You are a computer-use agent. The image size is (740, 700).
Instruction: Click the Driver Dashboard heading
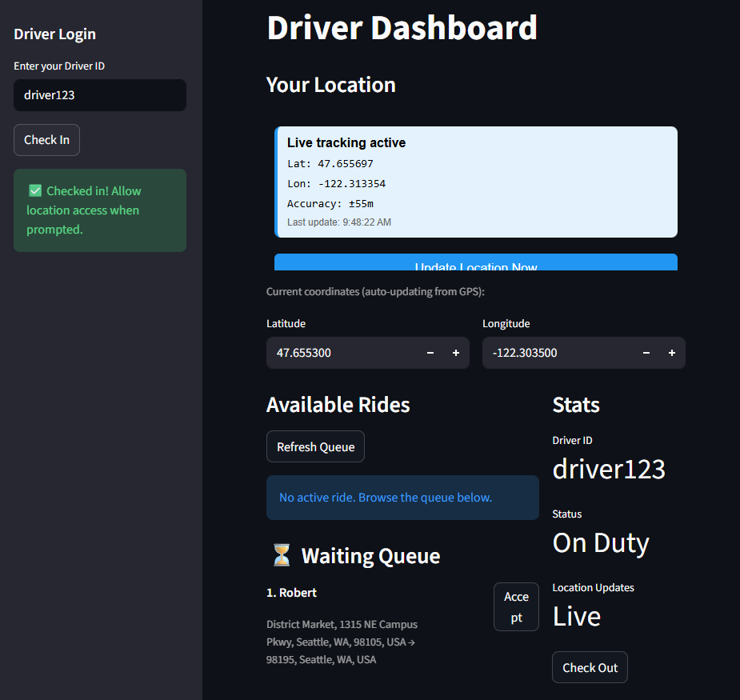coord(402,27)
